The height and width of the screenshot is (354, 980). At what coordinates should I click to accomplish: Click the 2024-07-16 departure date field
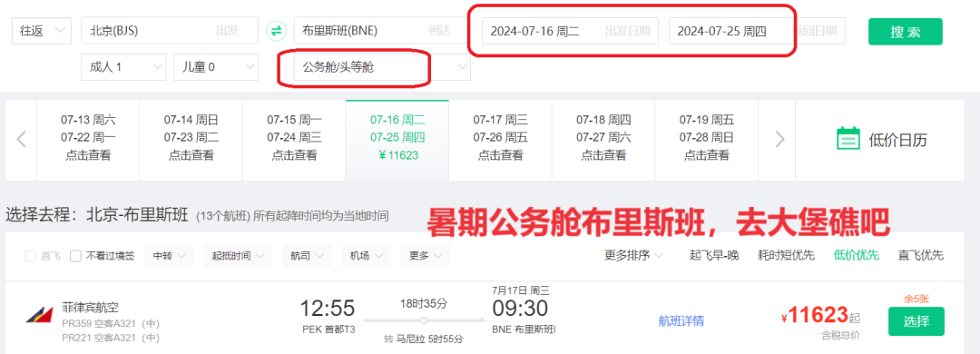click(x=570, y=31)
